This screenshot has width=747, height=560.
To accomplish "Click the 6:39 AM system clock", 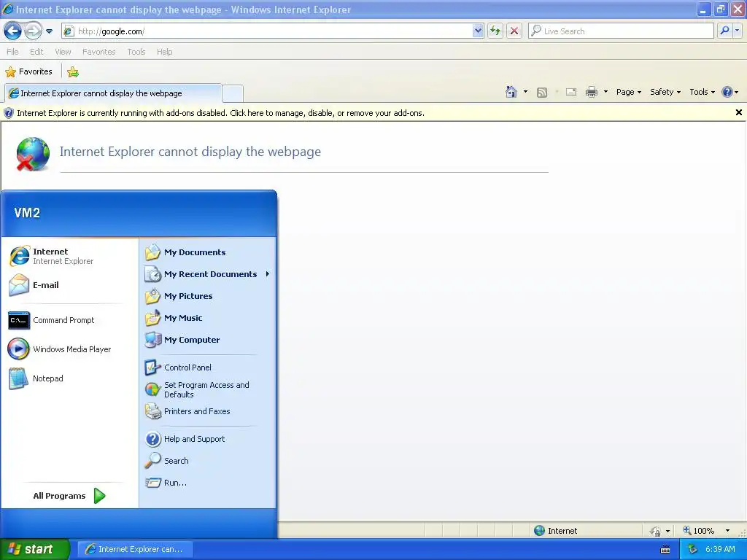I will click(x=720, y=549).
